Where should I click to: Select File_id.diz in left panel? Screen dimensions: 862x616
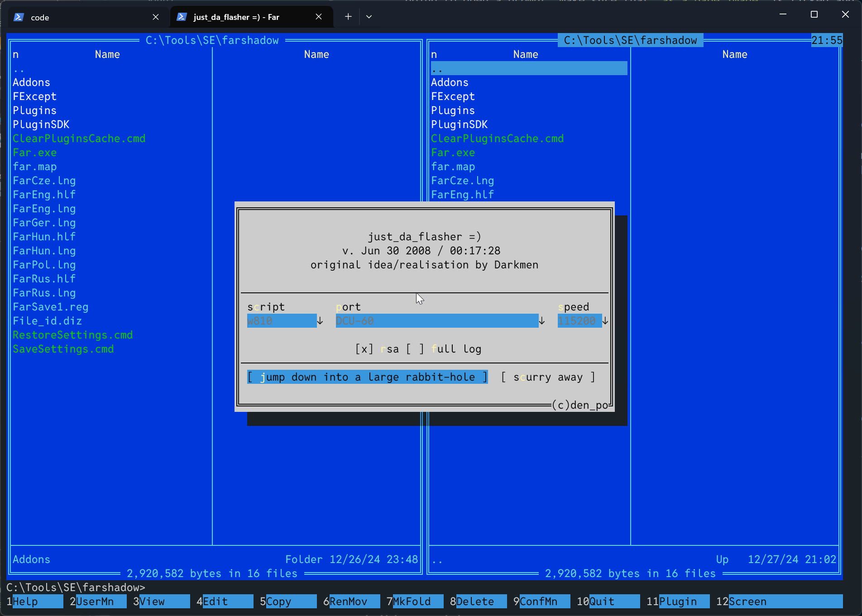[48, 321]
